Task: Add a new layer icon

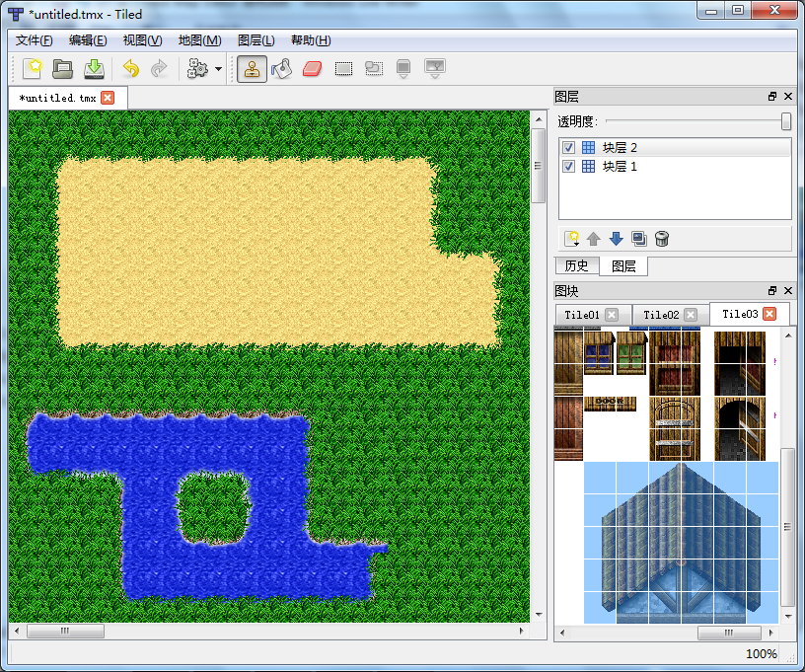Action: point(571,239)
